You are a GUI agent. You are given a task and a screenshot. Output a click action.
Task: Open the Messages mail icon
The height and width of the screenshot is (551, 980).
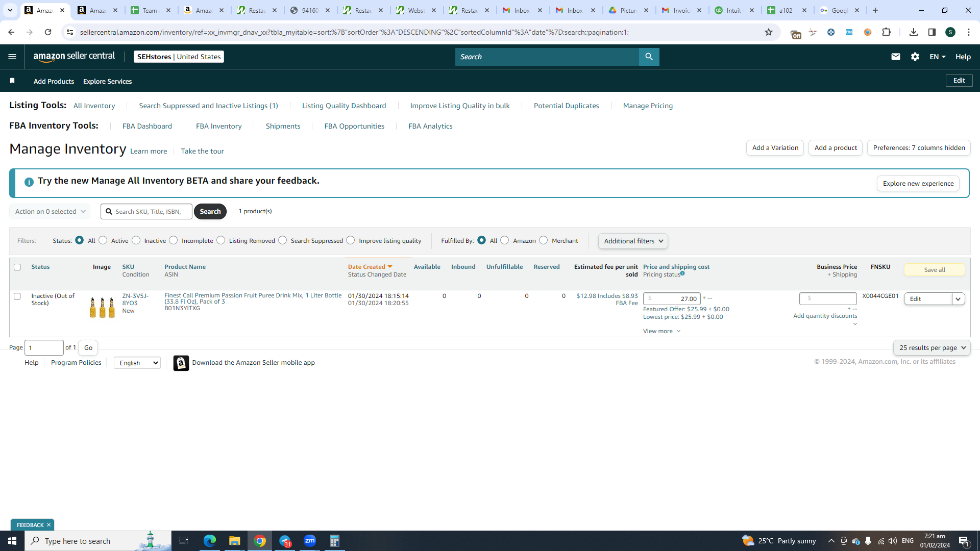tap(895, 57)
